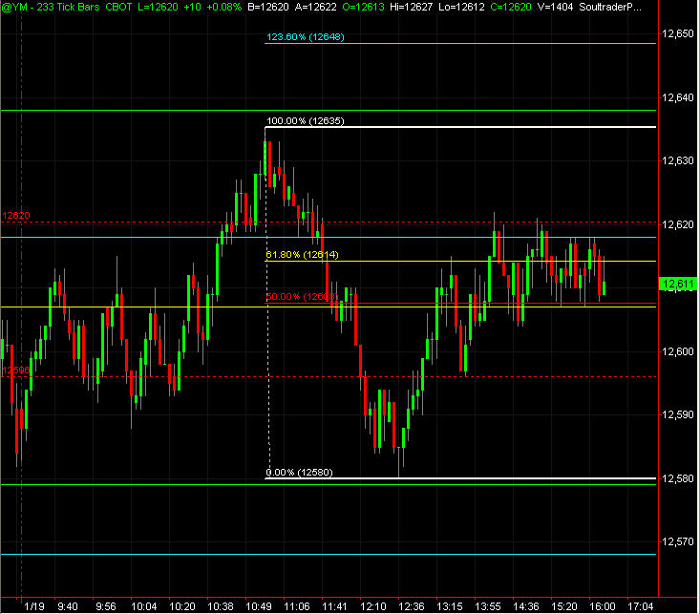Select the 100.00% (12635) Fibonacci label

click(x=306, y=121)
